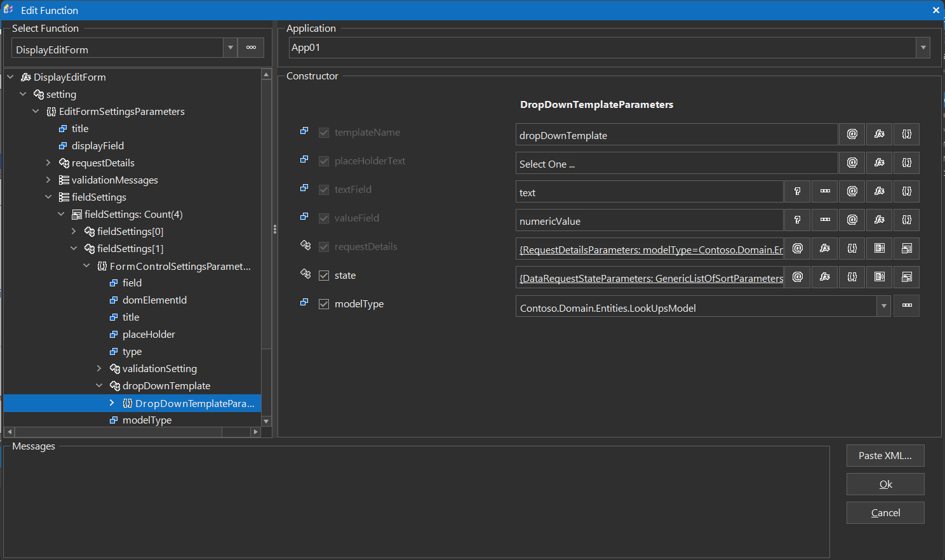The width and height of the screenshot is (945, 560).
Task: Select the domElementId tree item
Action: point(154,300)
